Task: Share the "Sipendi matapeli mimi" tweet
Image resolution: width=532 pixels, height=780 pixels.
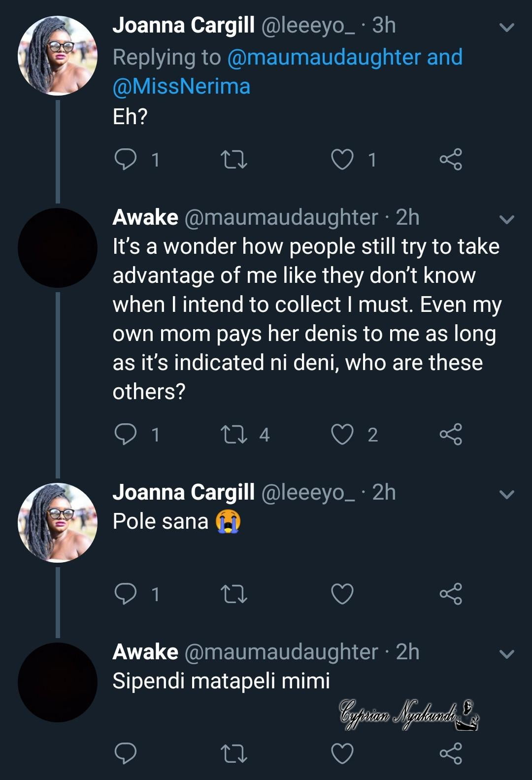Action: coord(451,753)
